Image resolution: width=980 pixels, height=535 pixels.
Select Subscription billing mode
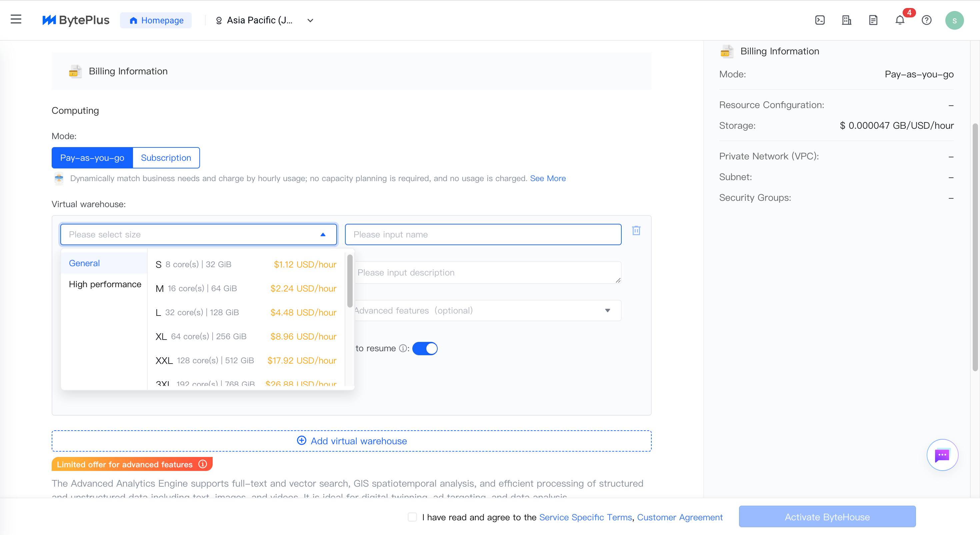click(x=166, y=158)
